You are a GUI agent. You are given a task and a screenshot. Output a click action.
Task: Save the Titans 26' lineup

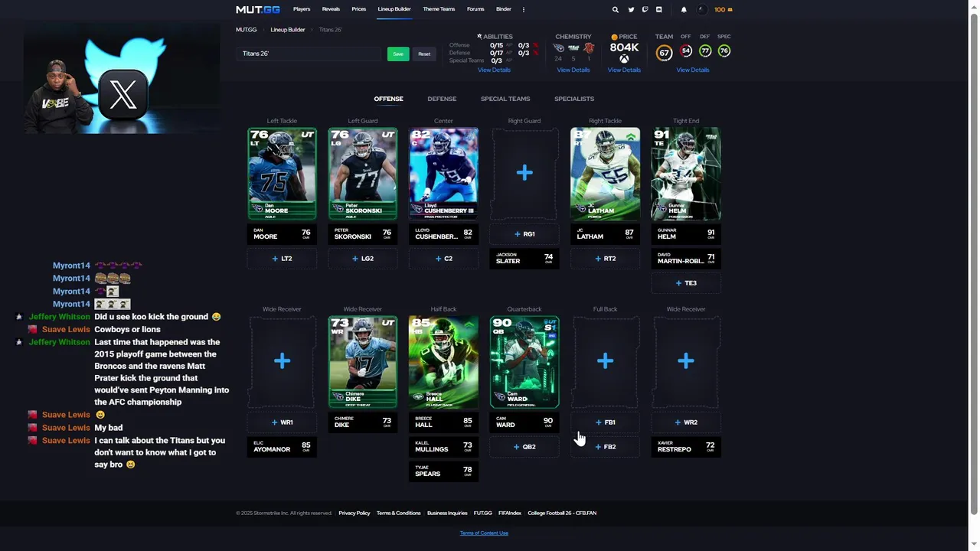point(398,54)
